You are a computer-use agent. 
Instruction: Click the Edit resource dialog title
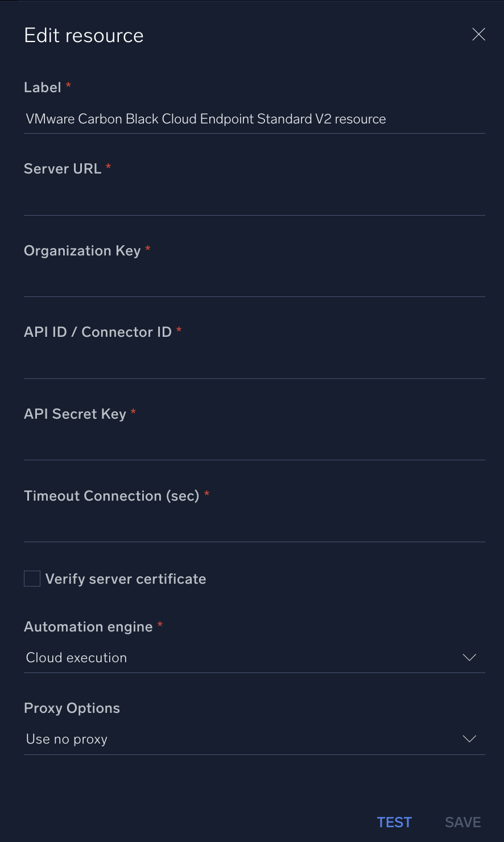(84, 35)
